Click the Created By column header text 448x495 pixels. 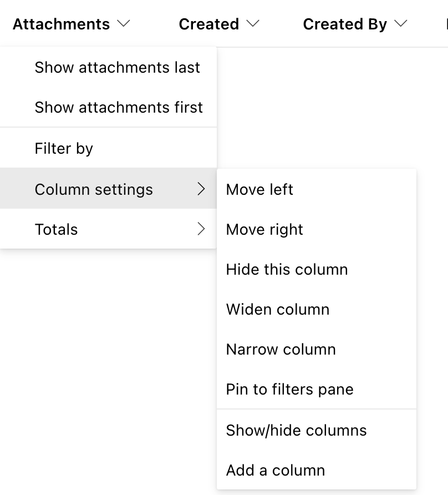tap(345, 24)
